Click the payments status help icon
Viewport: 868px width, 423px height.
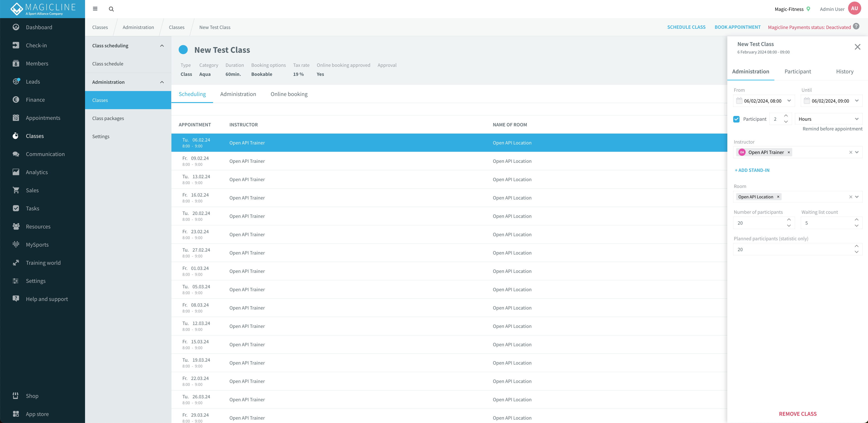click(856, 27)
